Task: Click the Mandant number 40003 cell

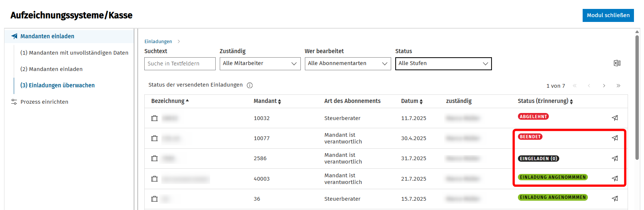Action: point(261,179)
